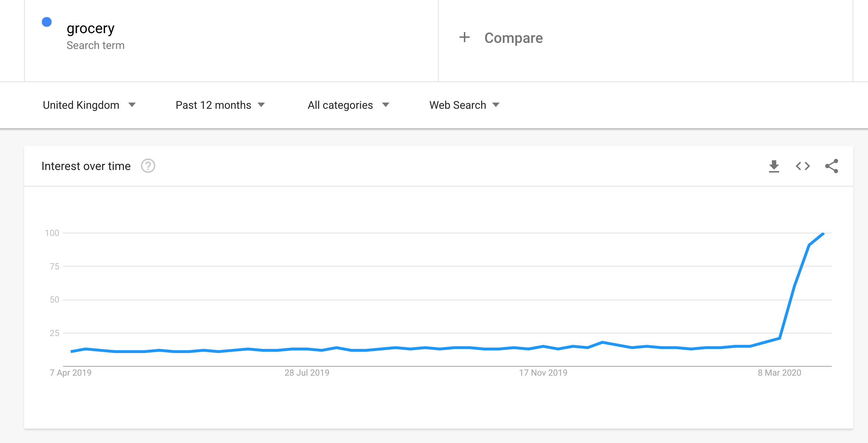Select the 28 Jul 2019 axis label
This screenshot has height=443, width=868.
coord(307,373)
